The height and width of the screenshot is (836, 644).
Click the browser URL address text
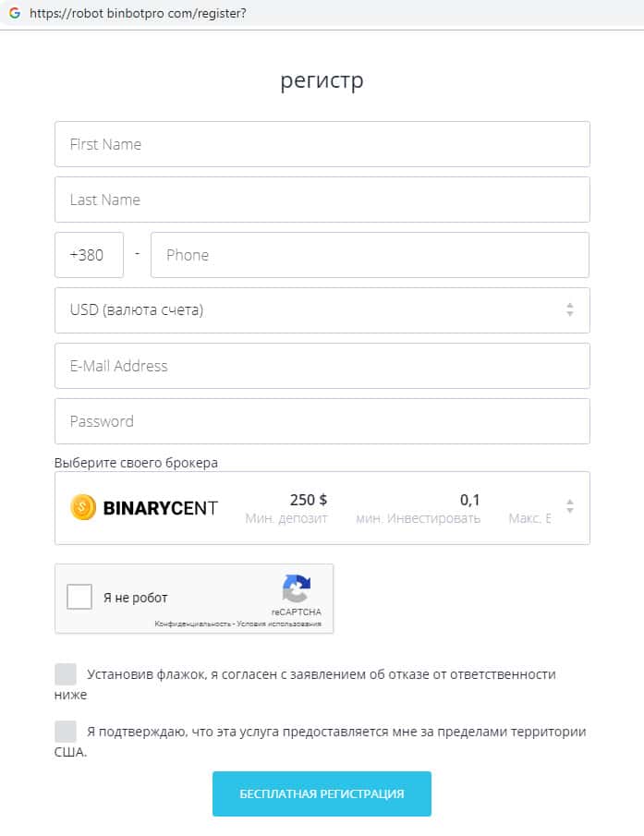tap(139, 14)
